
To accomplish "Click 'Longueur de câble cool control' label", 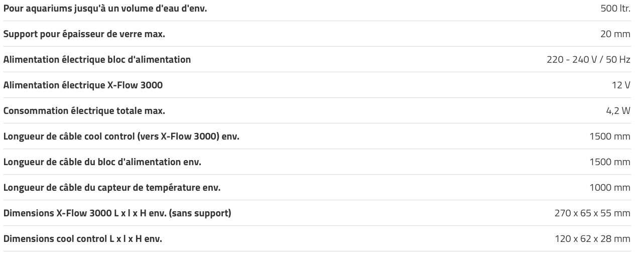I will [x=121, y=137].
